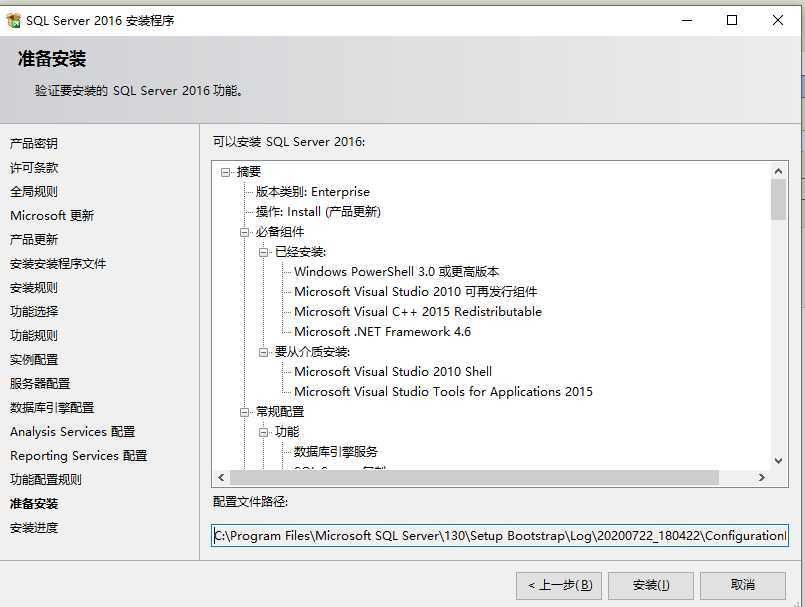This screenshot has width=805, height=607.
Task: Close the SQL Server 2016 setup window
Action: pyautogui.click(x=778, y=21)
